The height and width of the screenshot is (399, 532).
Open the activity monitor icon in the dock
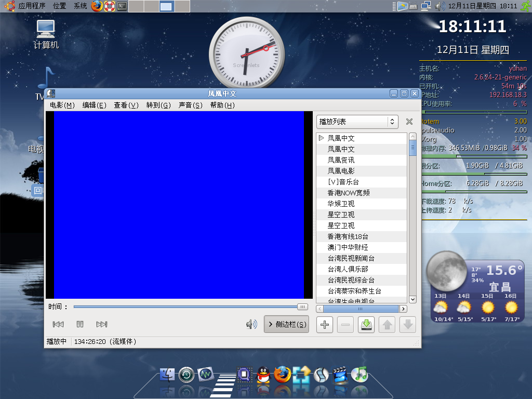tap(206, 374)
